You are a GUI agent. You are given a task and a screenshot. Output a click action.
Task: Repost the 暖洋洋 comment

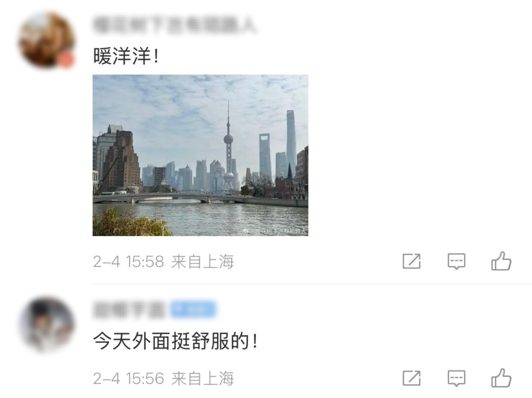411,261
